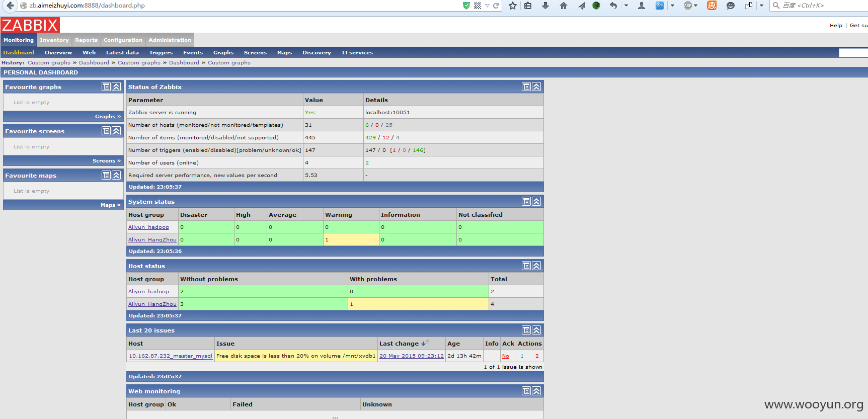The image size is (868, 419).
Task: Click the paper plane send icon
Action: [x=582, y=6]
